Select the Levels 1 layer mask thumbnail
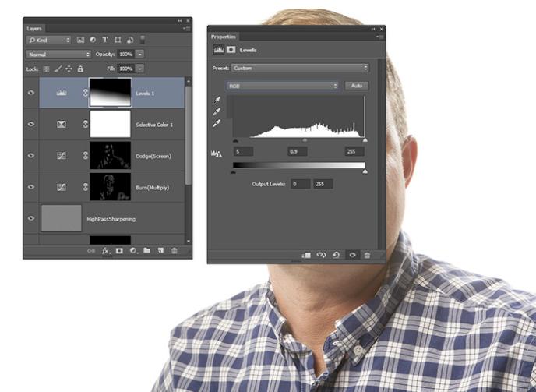The height and width of the screenshot is (392, 536). 110,93
